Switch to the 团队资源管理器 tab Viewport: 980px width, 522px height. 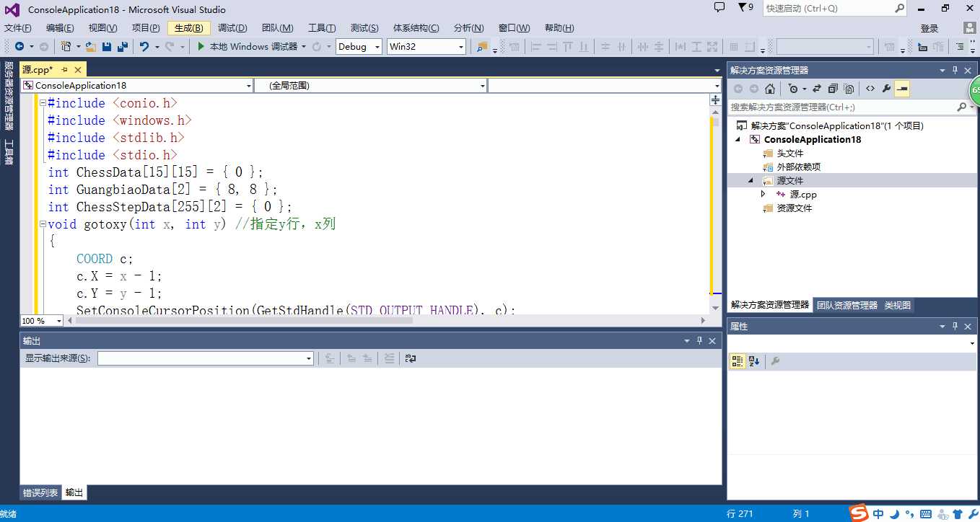point(847,305)
